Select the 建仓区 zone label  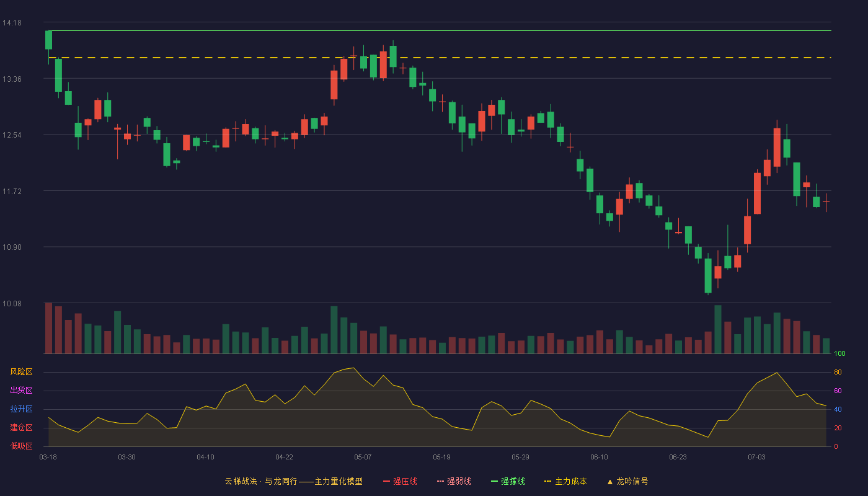click(21, 428)
